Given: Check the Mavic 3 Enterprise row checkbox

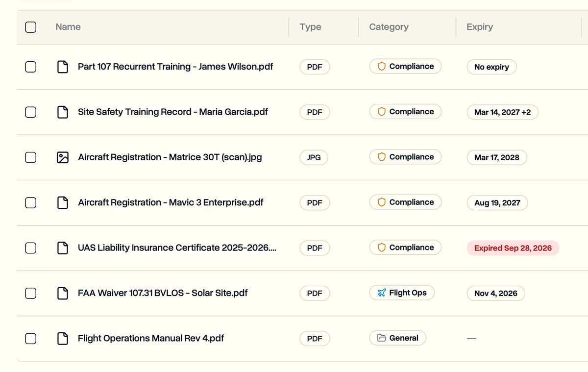Looking at the screenshot, I should (x=30, y=202).
